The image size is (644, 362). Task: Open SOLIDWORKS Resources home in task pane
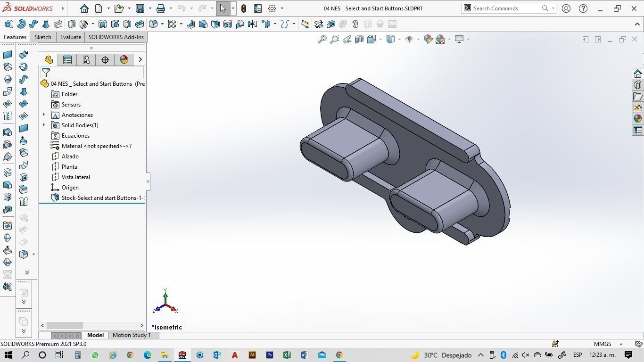(638, 74)
